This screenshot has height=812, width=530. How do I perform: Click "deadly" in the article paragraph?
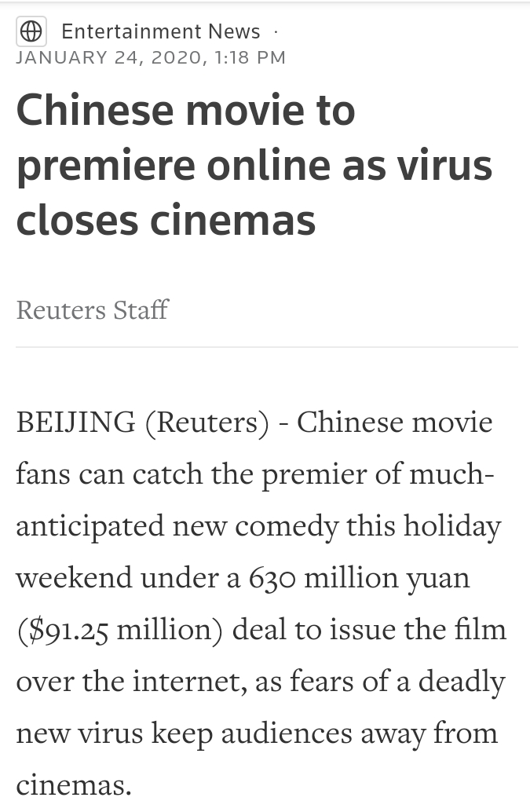(x=461, y=682)
